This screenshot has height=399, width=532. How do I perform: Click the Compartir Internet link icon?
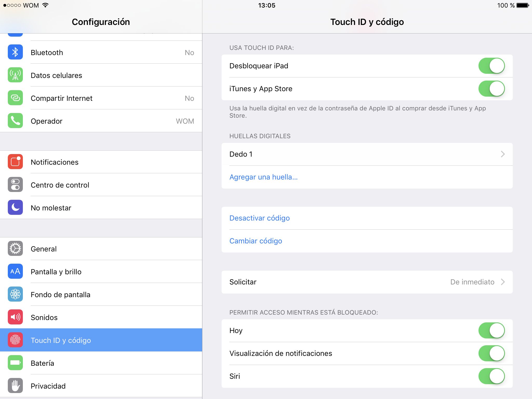pyautogui.click(x=15, y=98)
